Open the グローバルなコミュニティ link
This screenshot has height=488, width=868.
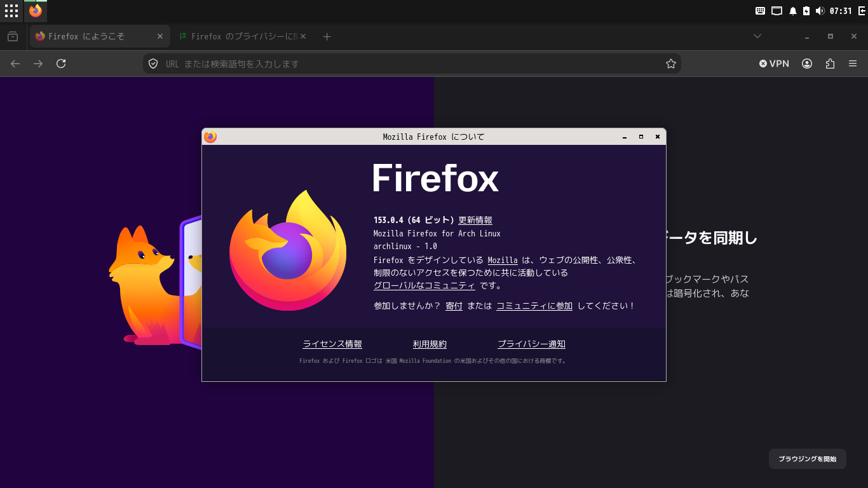(x=424, y=285)
